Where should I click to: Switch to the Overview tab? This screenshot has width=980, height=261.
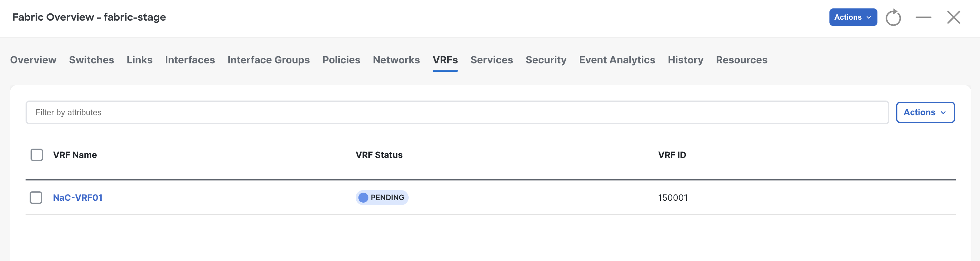pos(33,60)
